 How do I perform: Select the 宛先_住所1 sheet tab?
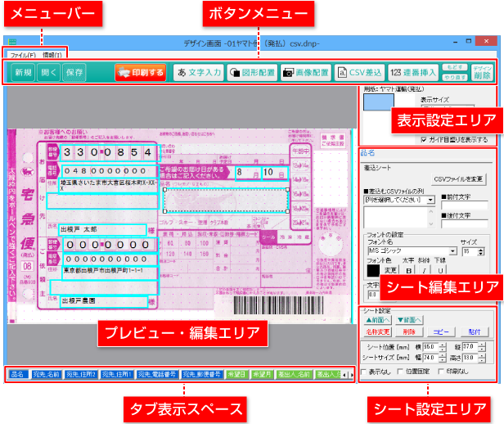pos(116,375)
